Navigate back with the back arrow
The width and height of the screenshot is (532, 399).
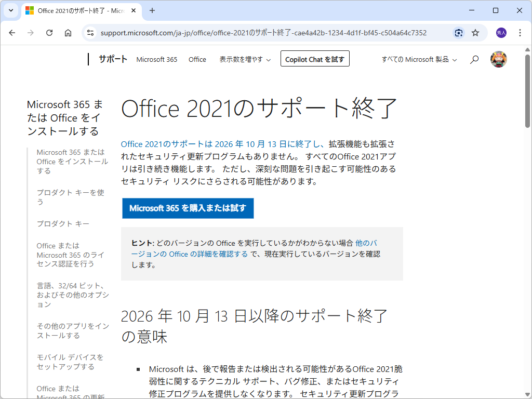pyautogui.click(x=12, y=32)
